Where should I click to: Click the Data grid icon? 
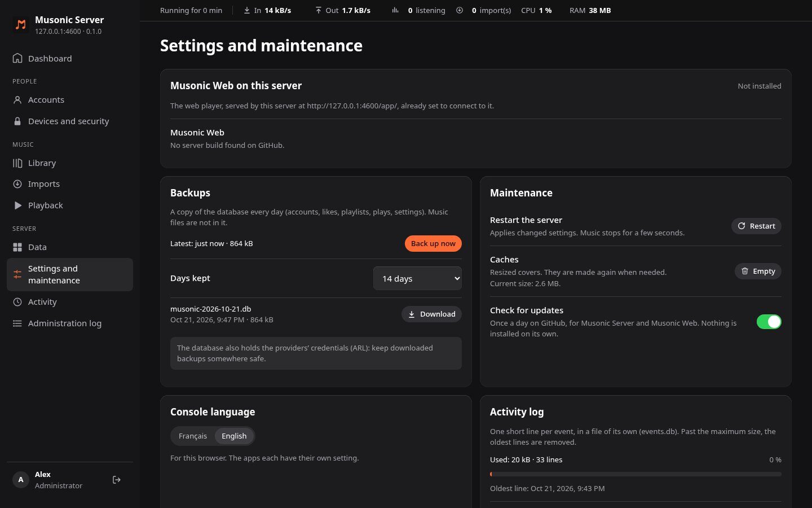click(17, 247)
